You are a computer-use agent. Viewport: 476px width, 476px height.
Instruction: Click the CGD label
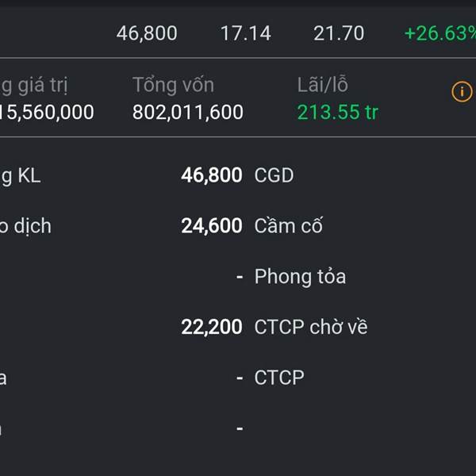pos(274,175)
